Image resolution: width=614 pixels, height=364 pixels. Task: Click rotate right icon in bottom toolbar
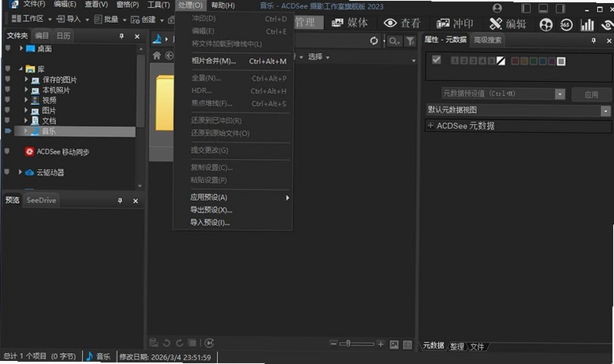pyautogui.click(x=179, y=343)
